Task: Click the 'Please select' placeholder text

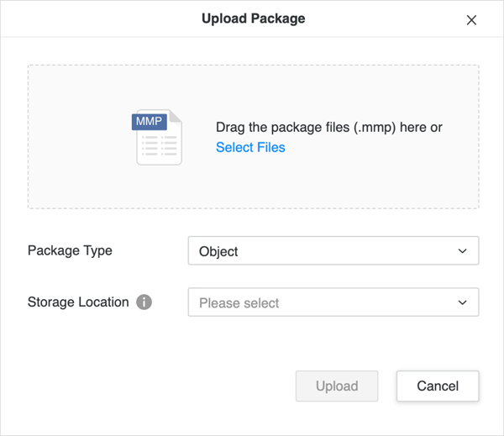Action: click(239, 302)
